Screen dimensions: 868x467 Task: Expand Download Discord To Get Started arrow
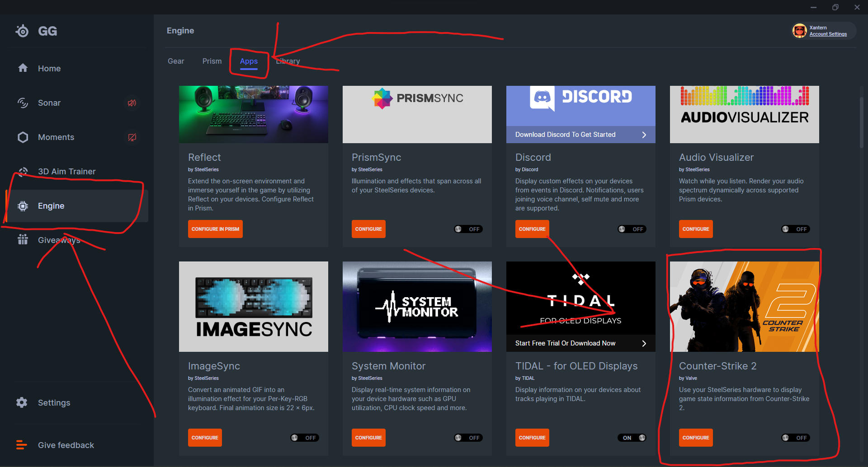(x=644, y=135)
